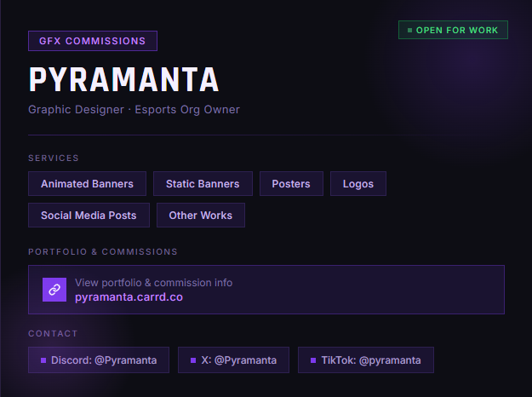Select the Logos service tag
The image size is (532, 397).
tap(358, 184)
